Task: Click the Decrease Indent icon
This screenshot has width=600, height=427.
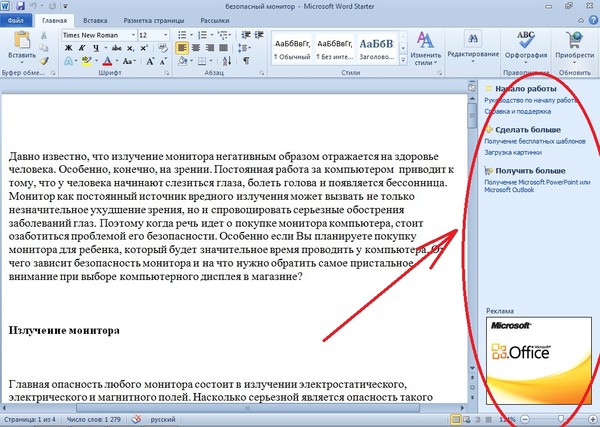Action: click(246, 35)
